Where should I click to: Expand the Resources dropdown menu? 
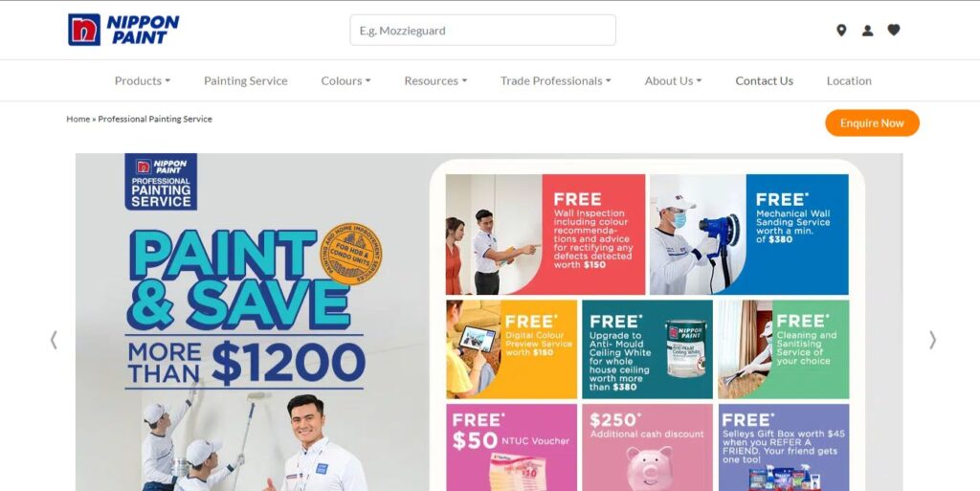[x=435, y=80]
